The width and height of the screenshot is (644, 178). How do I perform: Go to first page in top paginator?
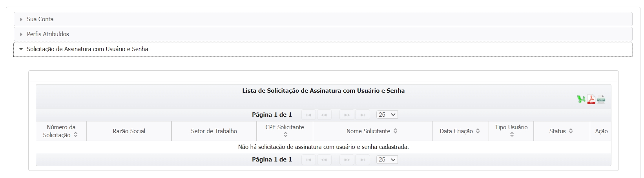click(308, 115)
